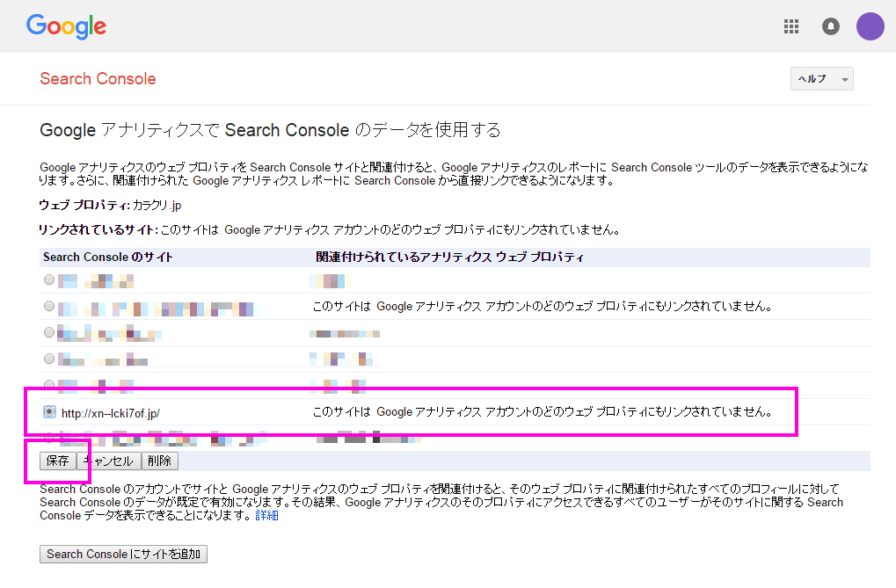Pick the fourth site's radio button in the list

coord(49,359)
